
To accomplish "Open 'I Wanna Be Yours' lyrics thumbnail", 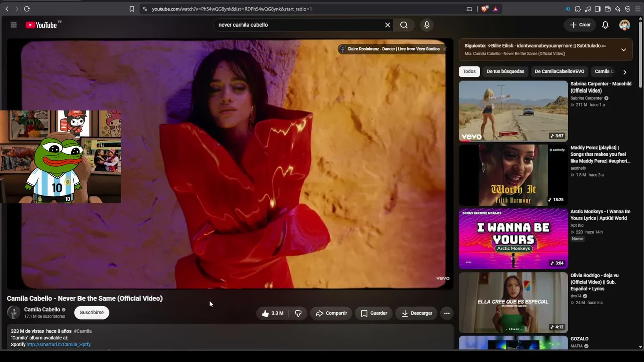I will point(513,239).
